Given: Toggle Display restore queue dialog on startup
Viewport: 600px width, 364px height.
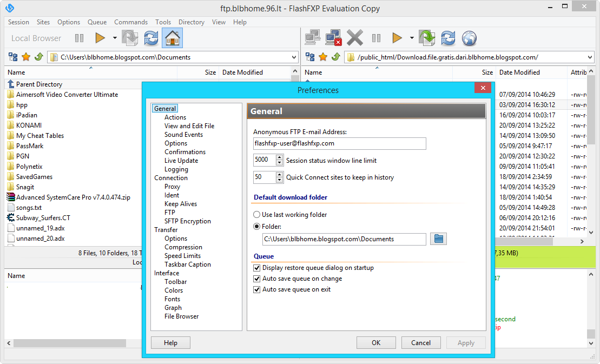Looking at the screenshot, I should (x=257, y=268).
